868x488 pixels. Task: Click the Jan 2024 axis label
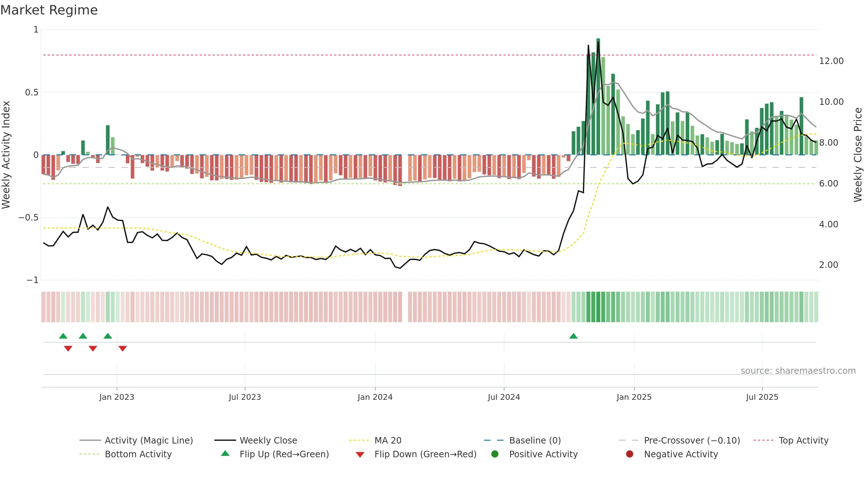[375, 397]
